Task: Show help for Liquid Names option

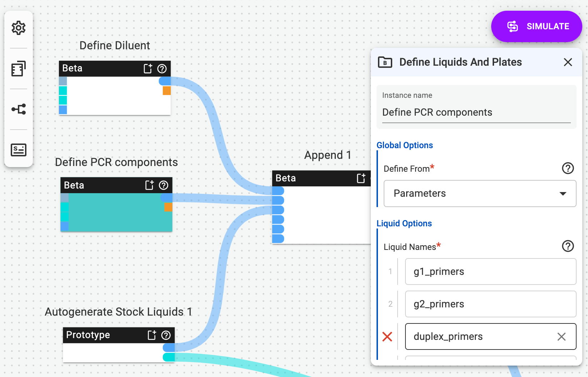Action: pyautogui.click(x=568, y=246)
